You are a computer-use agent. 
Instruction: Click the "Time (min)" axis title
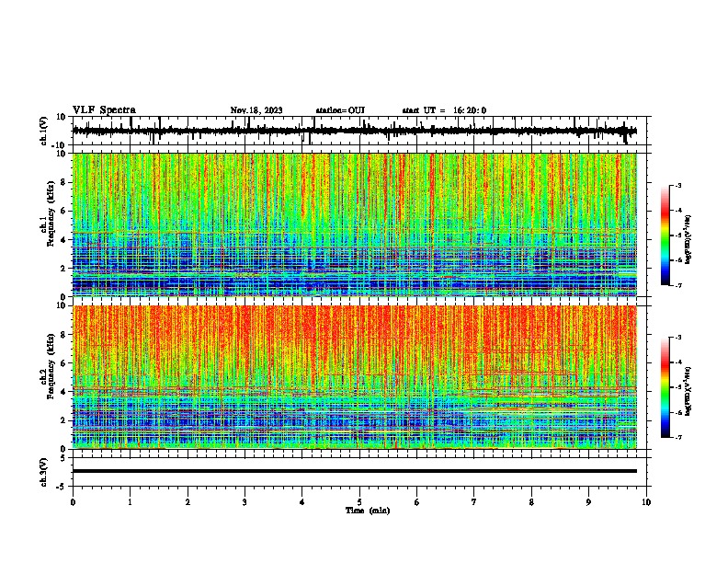(x=368, y=511)
